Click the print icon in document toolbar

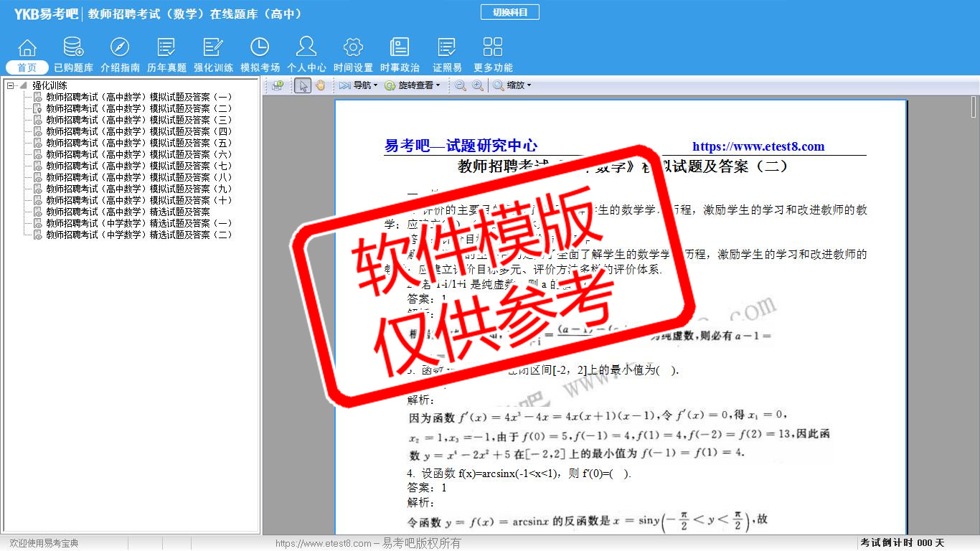(278, 85)
